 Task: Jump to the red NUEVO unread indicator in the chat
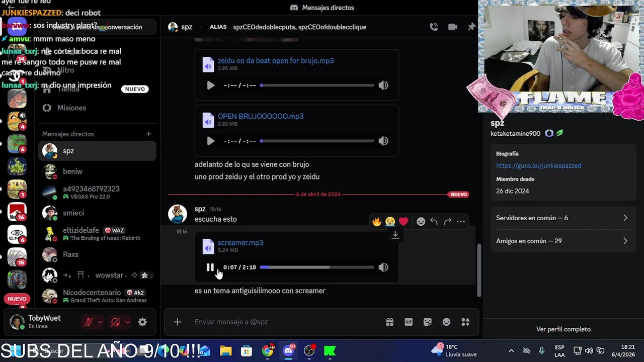[459, 195]
